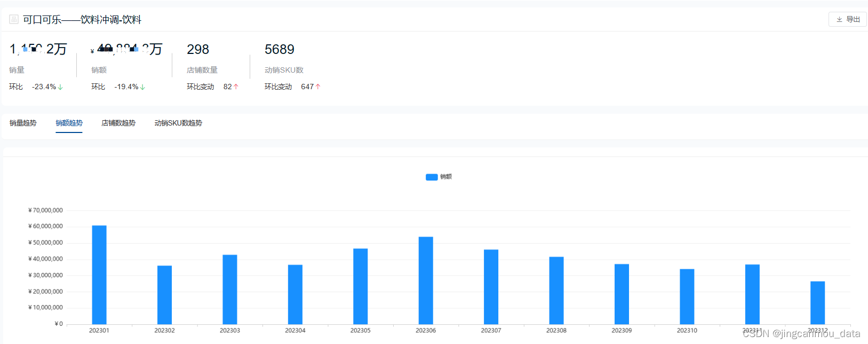Click the ¥10,000,000 axis label
Screen dimensions: 868x344
click(45, 308)
